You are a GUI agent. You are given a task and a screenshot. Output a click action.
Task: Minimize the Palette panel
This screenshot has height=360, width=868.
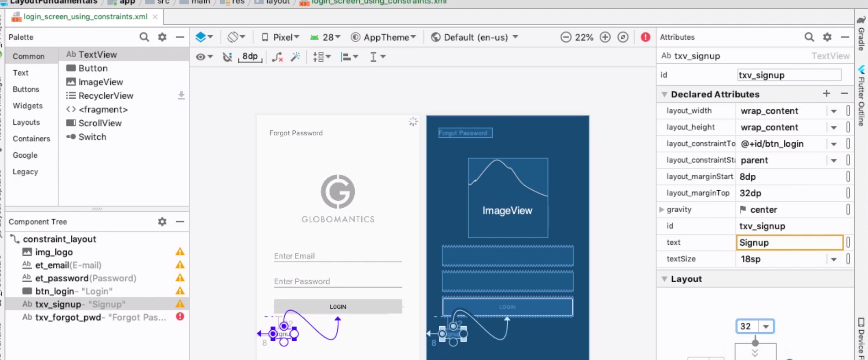(180, 37)
